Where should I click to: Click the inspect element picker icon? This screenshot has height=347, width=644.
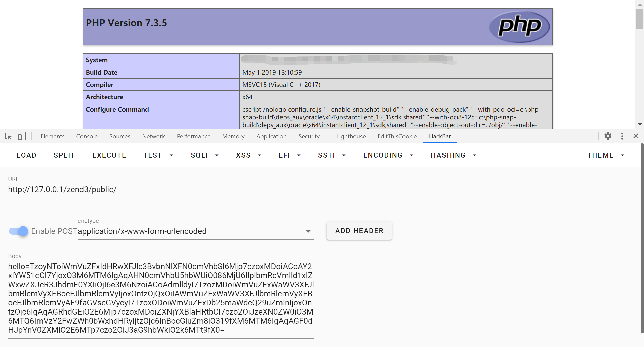click(8, 136)
